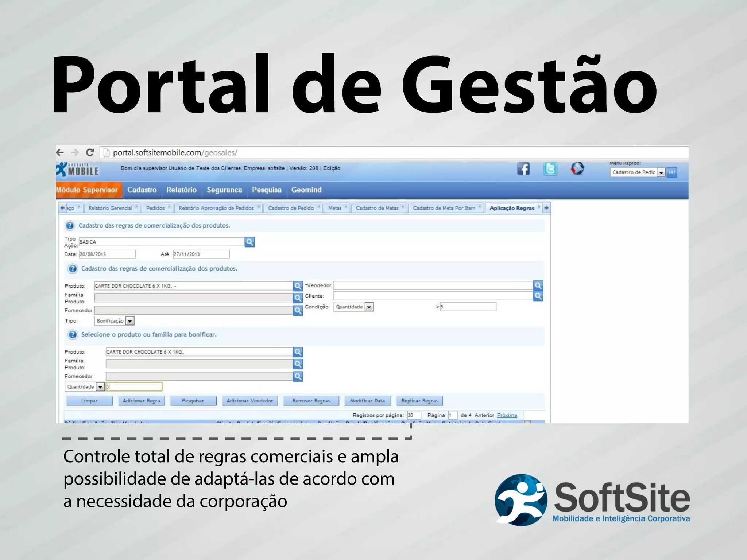Click the browser back arrow
747x560 pixels.
(60, 152)
